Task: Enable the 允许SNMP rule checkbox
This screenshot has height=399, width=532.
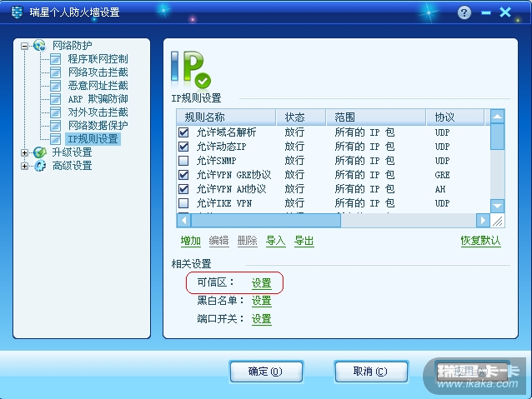Action: click(x=183, y=160)
